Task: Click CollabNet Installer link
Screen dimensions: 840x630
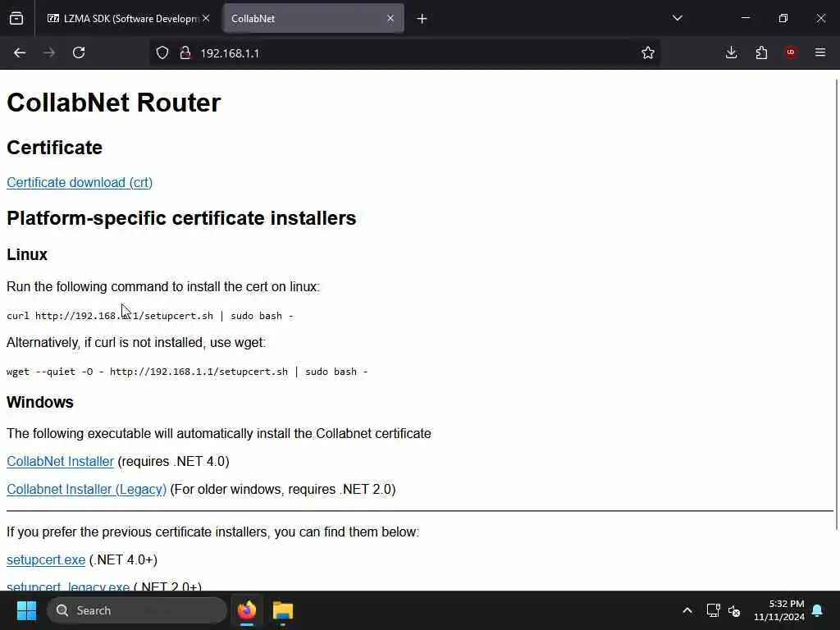Action: [x=60, y=461]
